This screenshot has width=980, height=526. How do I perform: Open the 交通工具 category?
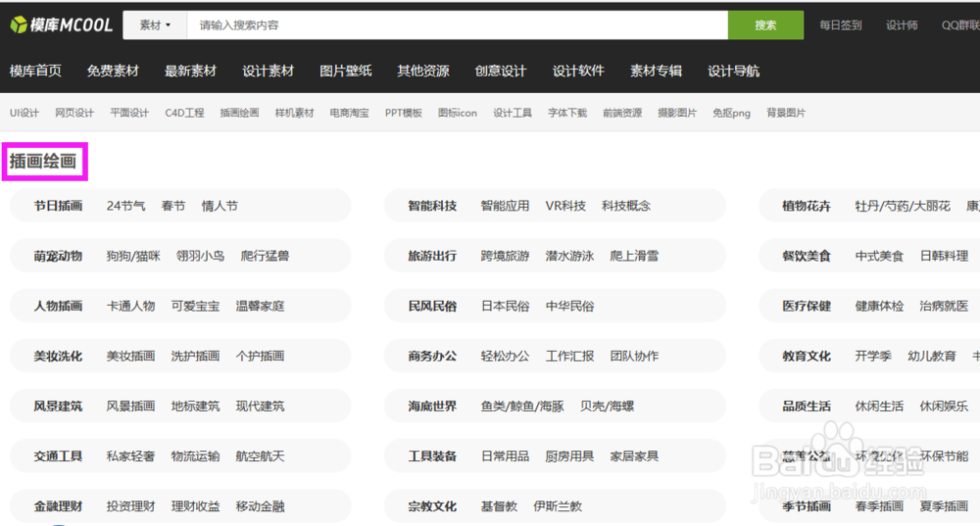pyautogui.click(x=58, y=456)
